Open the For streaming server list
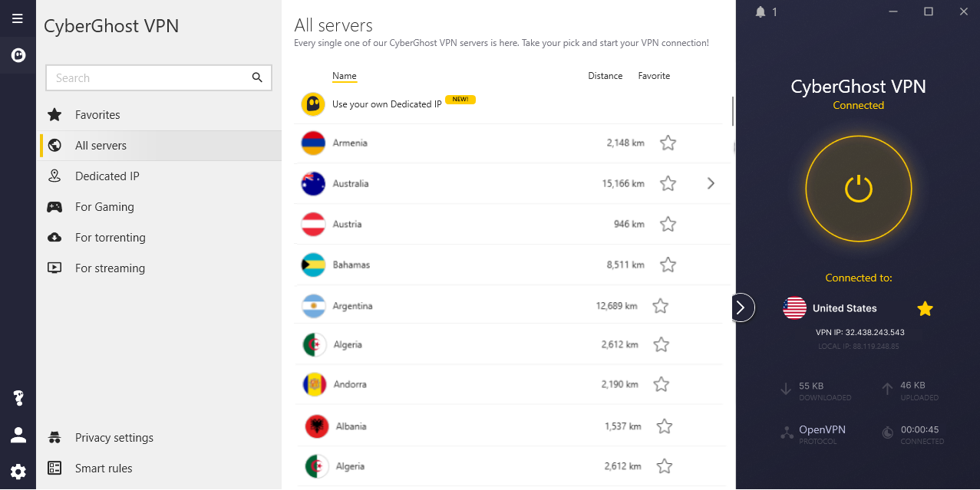The height and width of the screenshot is (490, 980). (109, 268)
